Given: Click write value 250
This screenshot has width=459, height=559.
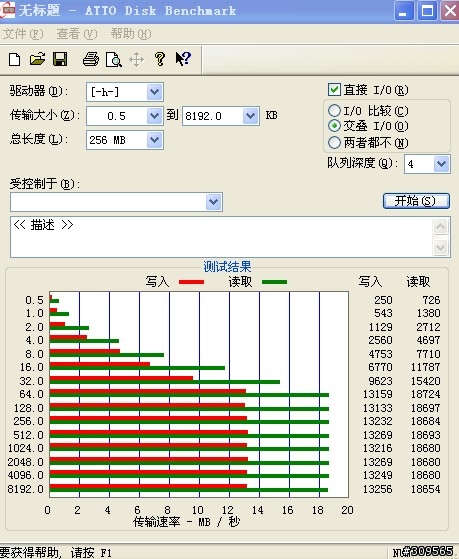Looking at the screenshot, I should click(x=383, y=300).
